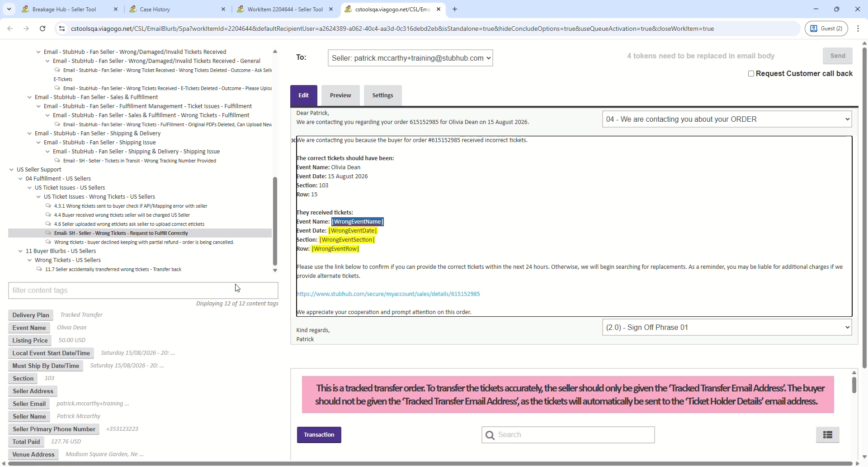Open the Seller recipient dropdown

point(410,58)
